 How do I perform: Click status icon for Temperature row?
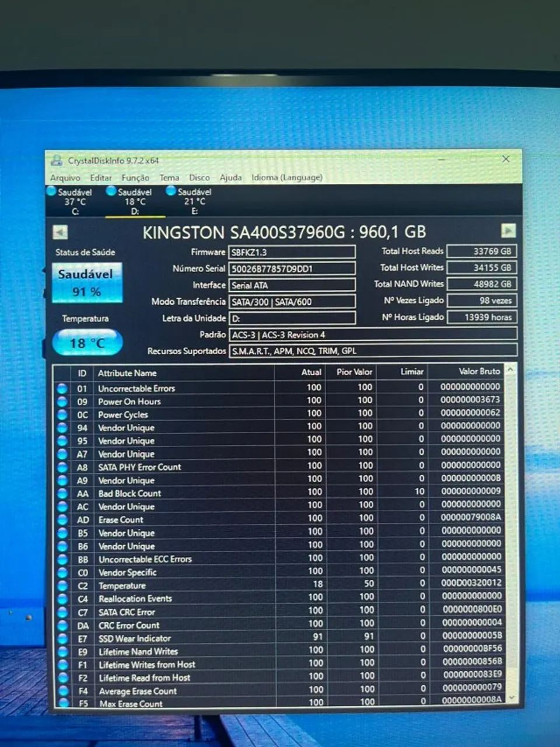[63, 585]
